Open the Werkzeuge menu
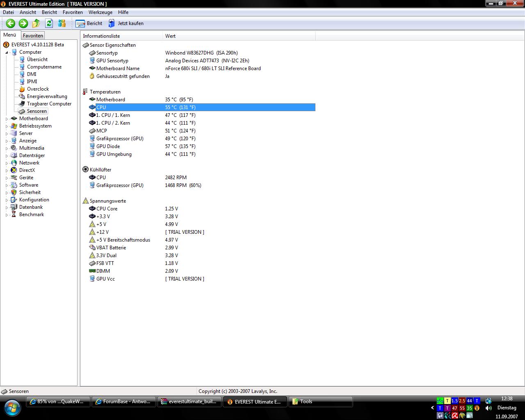525x420 pixels. (100, 12)
